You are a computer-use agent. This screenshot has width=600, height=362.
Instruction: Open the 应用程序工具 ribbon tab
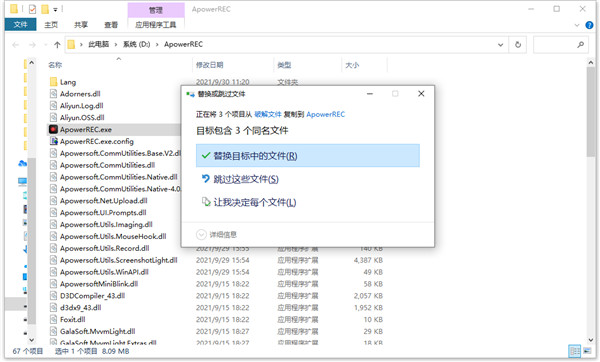tap(156, 24)
